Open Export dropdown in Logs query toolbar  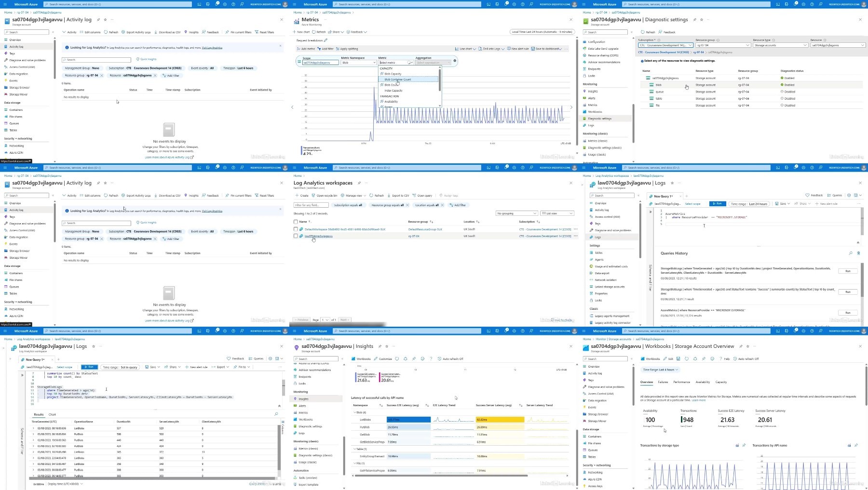pos(221,367)
